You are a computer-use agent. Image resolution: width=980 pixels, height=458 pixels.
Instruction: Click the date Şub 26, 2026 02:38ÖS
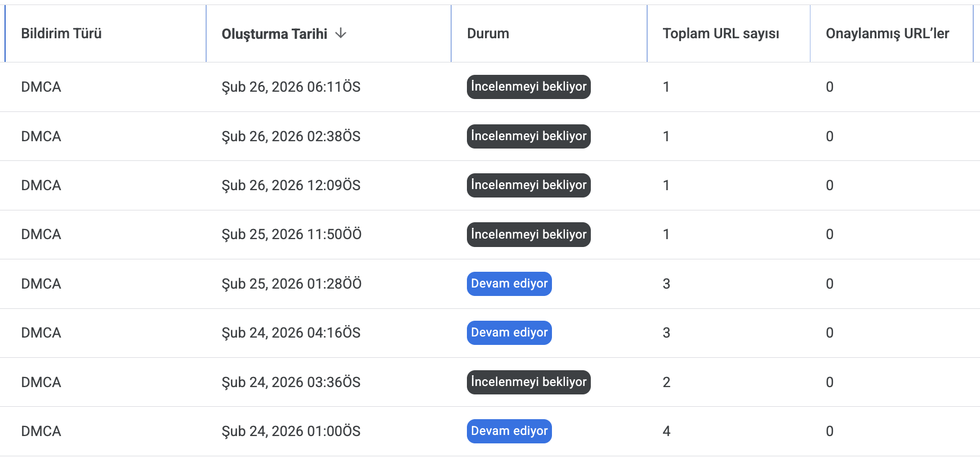tap(291, 136)
